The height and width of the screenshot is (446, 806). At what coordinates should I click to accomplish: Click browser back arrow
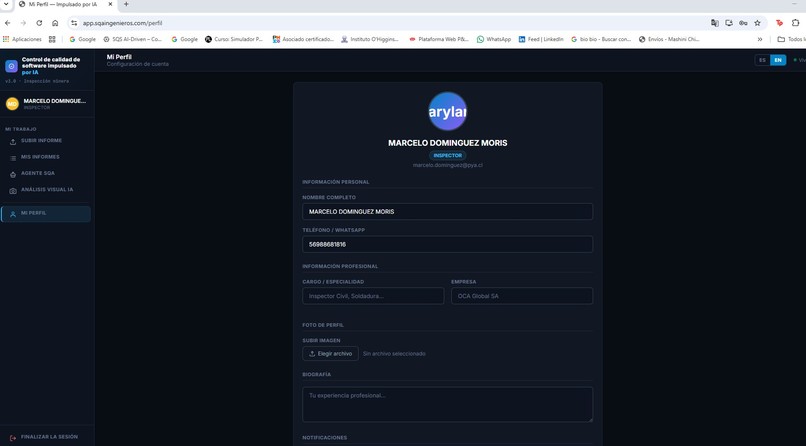pos(7,23)
